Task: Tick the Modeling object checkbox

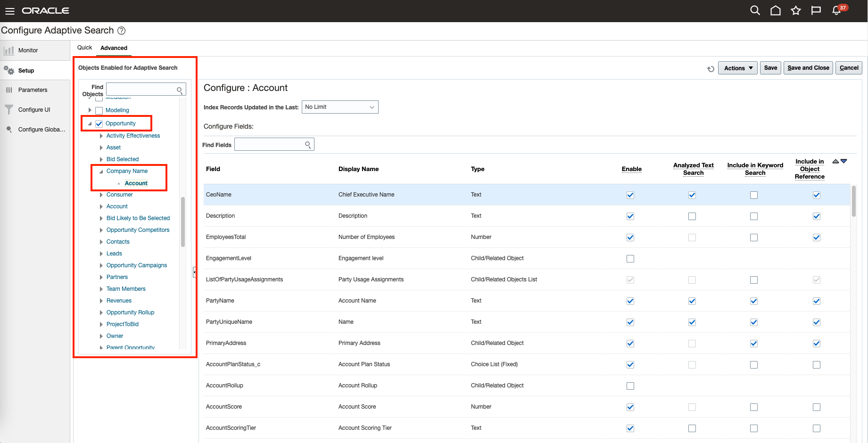Action: (99, 111)
